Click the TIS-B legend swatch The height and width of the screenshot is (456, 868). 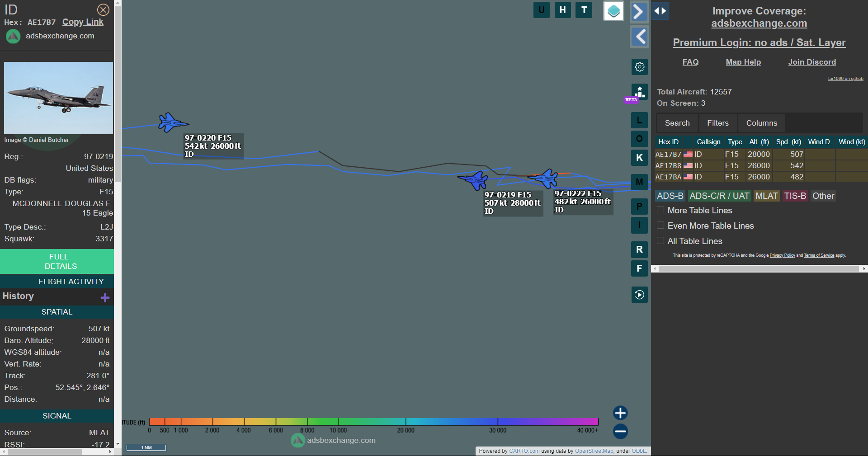(x=795, y=196)
